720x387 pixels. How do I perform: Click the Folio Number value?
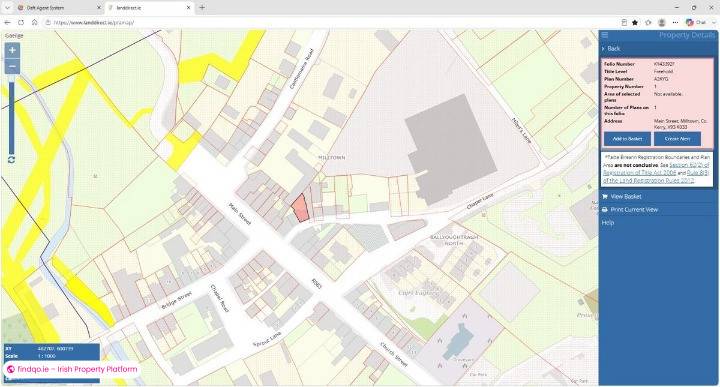click(664, 64)
